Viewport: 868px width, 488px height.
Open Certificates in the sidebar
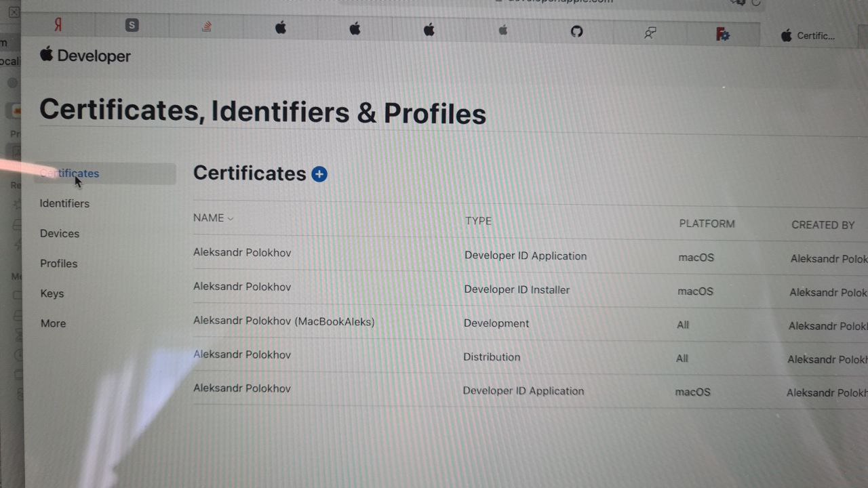(x=105, y=174)
